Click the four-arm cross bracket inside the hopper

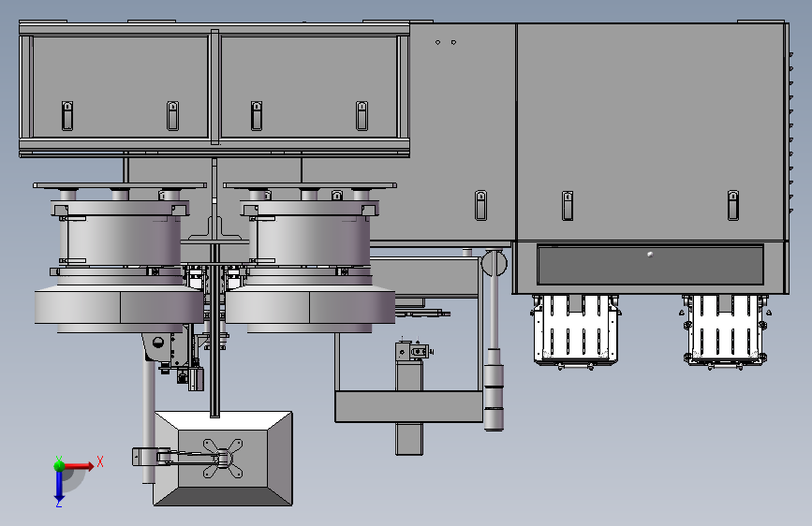[223, 459]
